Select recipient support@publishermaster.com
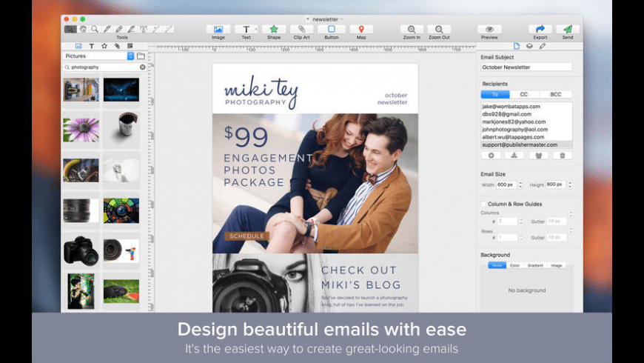Image resolution: width=644 pixels, height=363 pixels. [x=526, y=144]
